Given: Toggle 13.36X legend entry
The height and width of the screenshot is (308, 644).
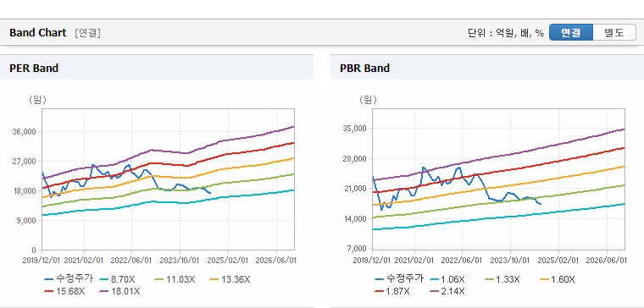Looking at the screenshot, I should click(230, 280).
